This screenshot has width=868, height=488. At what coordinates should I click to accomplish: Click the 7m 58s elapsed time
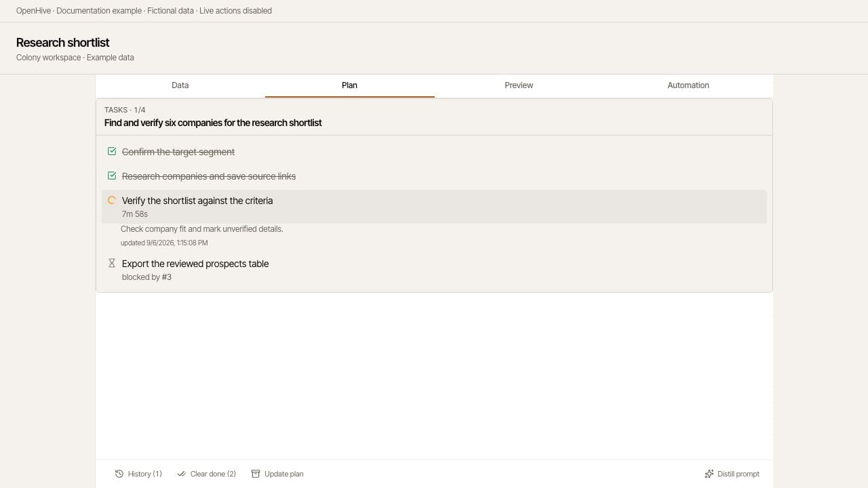[x=135, y=214]
